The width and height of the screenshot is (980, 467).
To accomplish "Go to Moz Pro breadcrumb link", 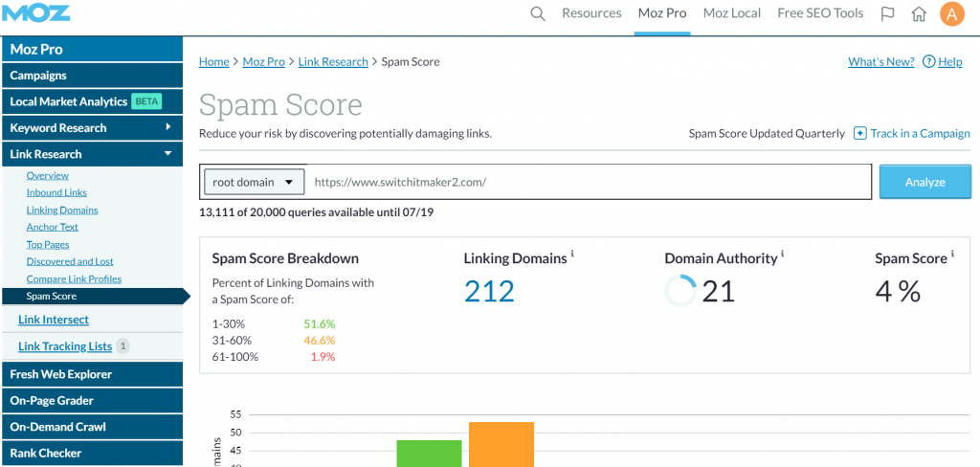I will pos(264,61).
